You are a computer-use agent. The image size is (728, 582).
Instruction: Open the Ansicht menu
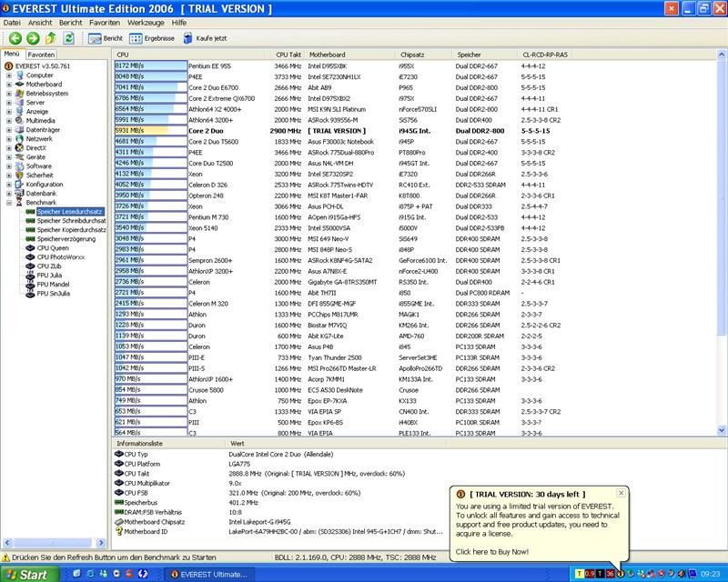point(40,23)
